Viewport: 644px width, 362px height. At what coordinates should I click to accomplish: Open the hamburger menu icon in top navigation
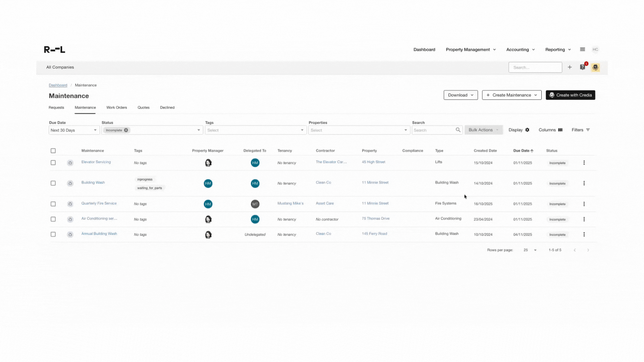pos(582,49)
